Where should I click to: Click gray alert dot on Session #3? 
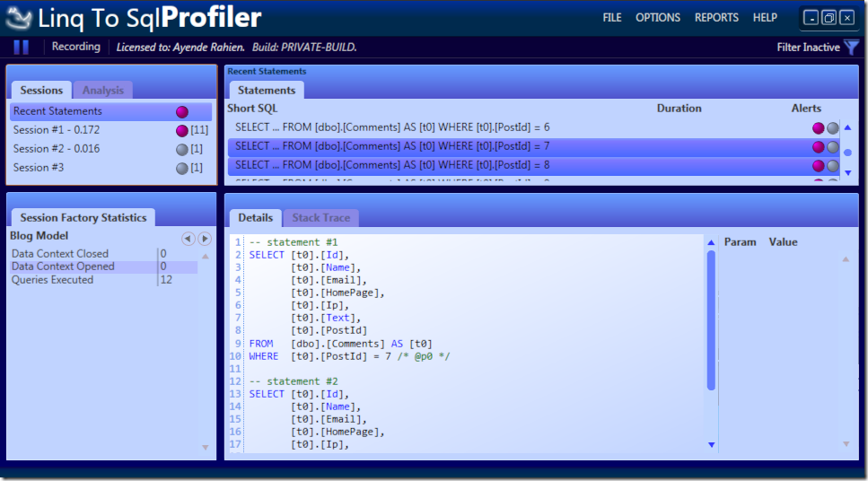(182, 169)
